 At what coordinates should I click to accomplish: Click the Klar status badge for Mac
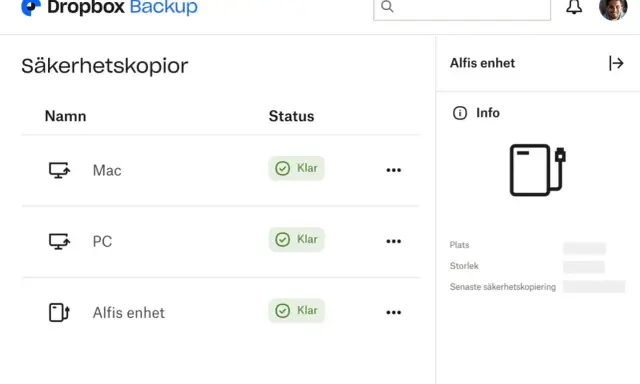(296, 168)
